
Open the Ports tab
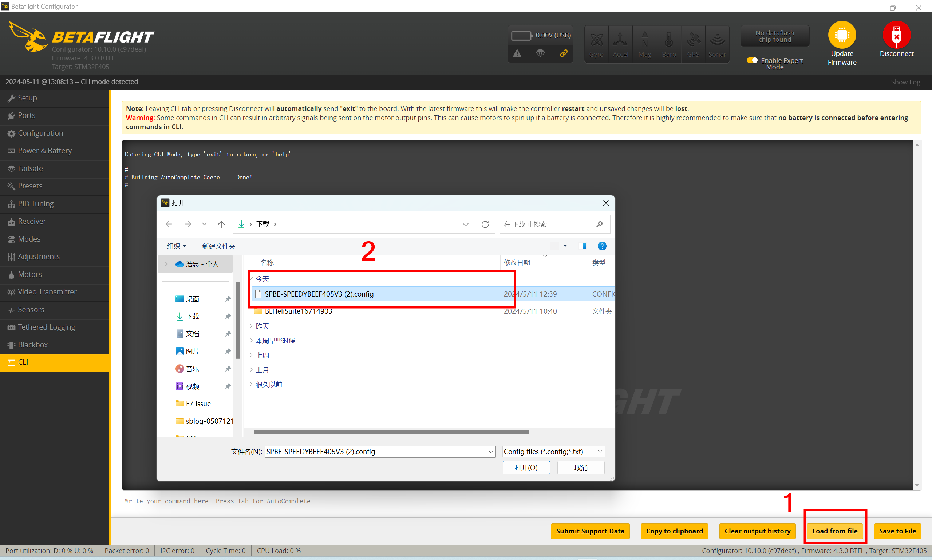pyautogui.click(x=55, y=115)
